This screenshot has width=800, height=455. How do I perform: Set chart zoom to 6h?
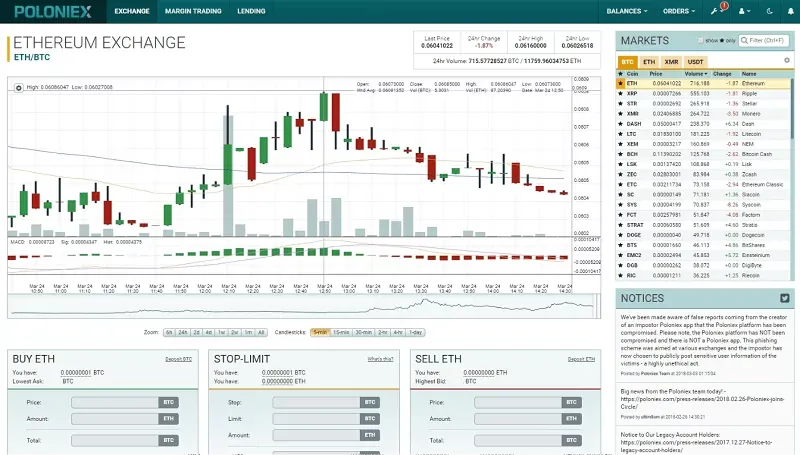[169, 333]
